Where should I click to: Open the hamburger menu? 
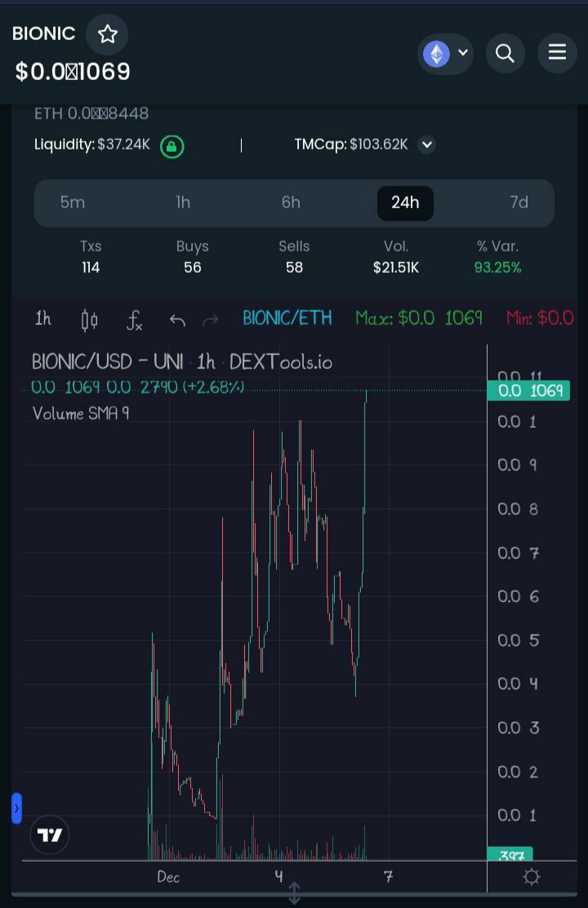click(x=557, y=53)
